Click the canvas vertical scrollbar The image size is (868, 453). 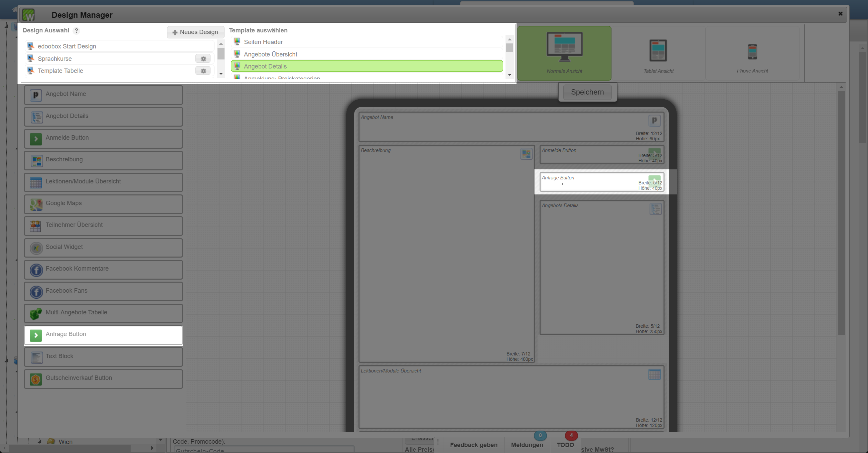pyautogui.click(x=841, y=212)
